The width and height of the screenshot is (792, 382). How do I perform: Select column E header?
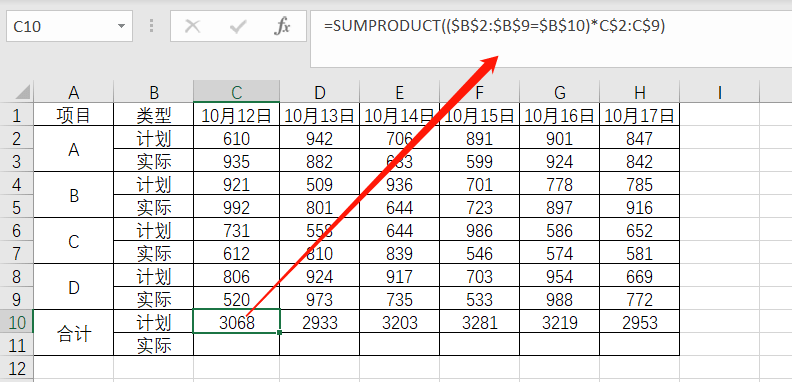pyautogui.click(x=400, y=92)
